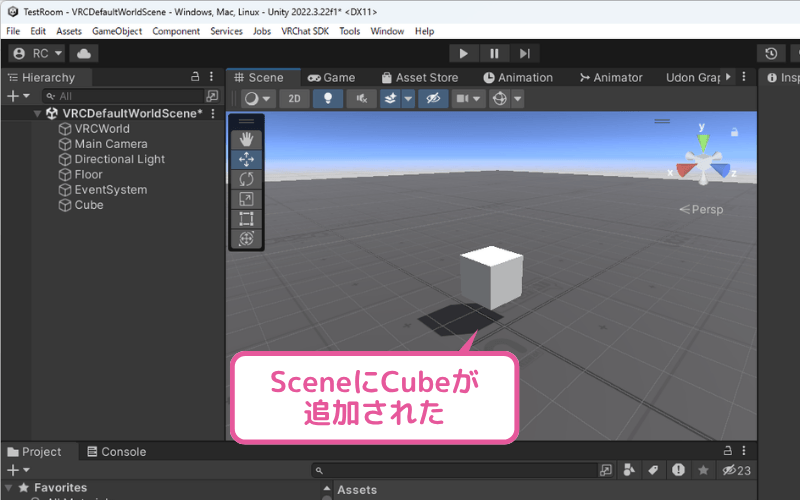Toggle scene effects (skybox, fog)
800x500 pixels.
click(x=390, y=99)
